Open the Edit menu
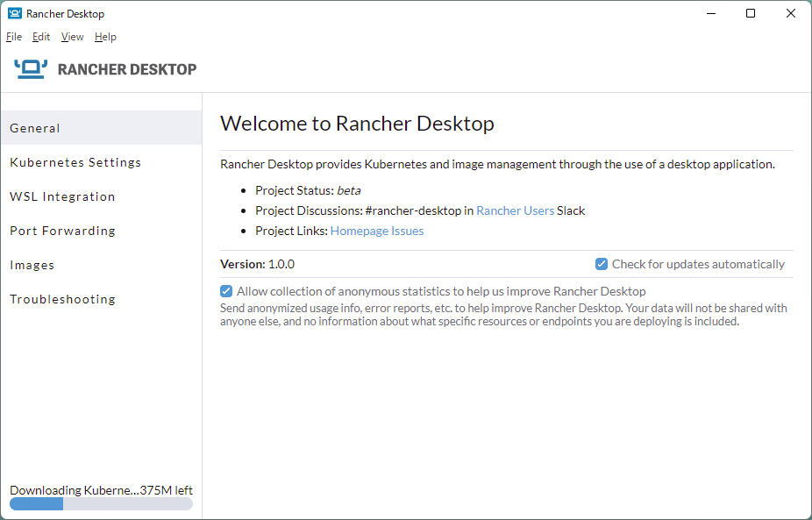The width and height of the screenshot is (812, 520). (x=41, y=37)
